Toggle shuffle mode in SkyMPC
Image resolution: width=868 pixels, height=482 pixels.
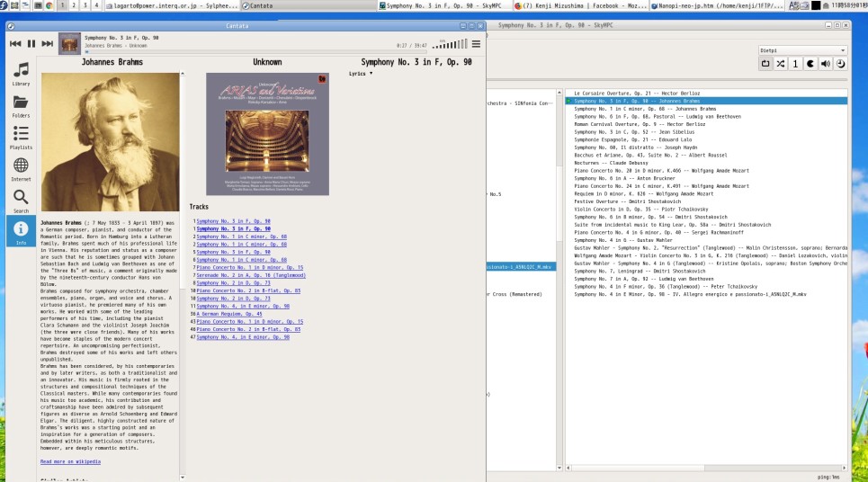(x=781, y=64)
